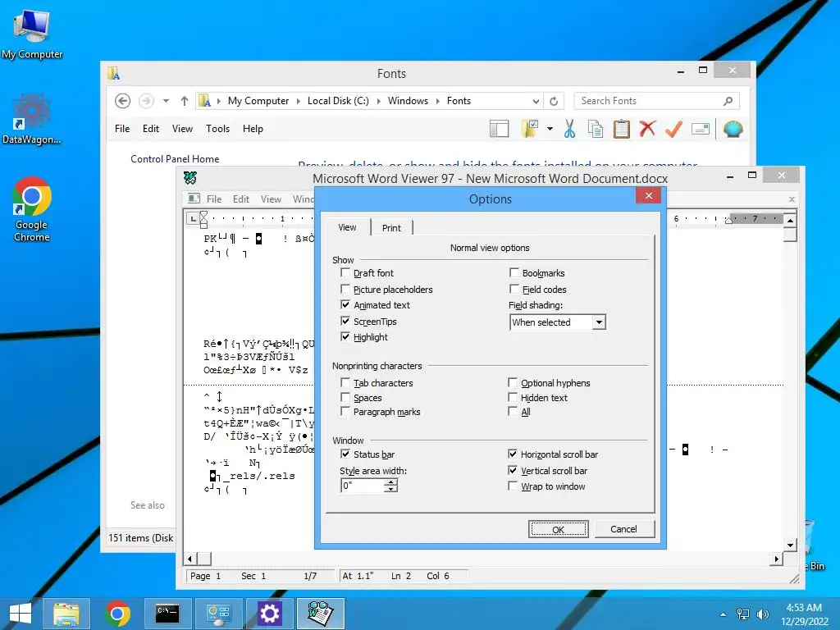Viewport: 840px width, 630px height.
Task: Click the search magnifier icon in Fonts window
Action: coord(728,101)
